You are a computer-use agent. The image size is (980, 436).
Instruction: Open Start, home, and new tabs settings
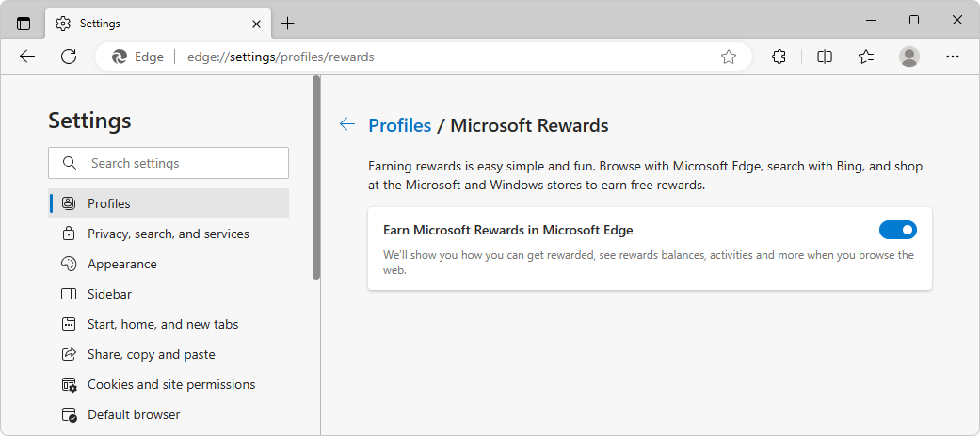click(x=169, y=324)
